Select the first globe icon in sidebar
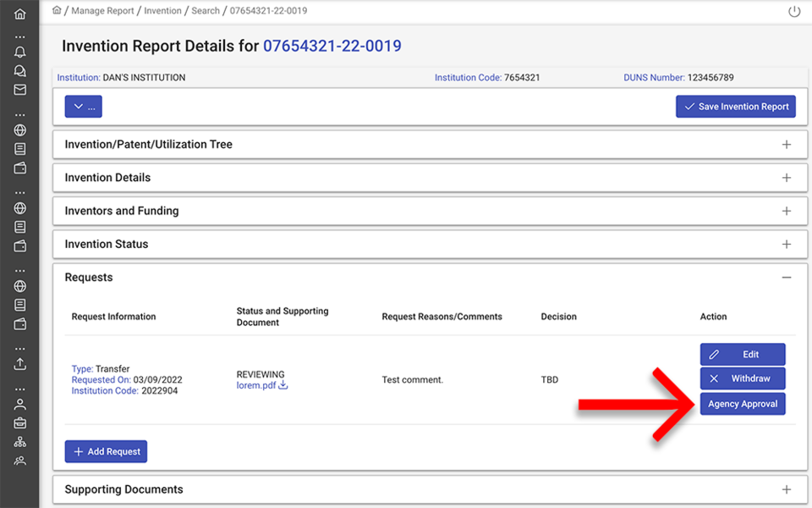Screen dimensions: 812x508 tap(20, 130)
